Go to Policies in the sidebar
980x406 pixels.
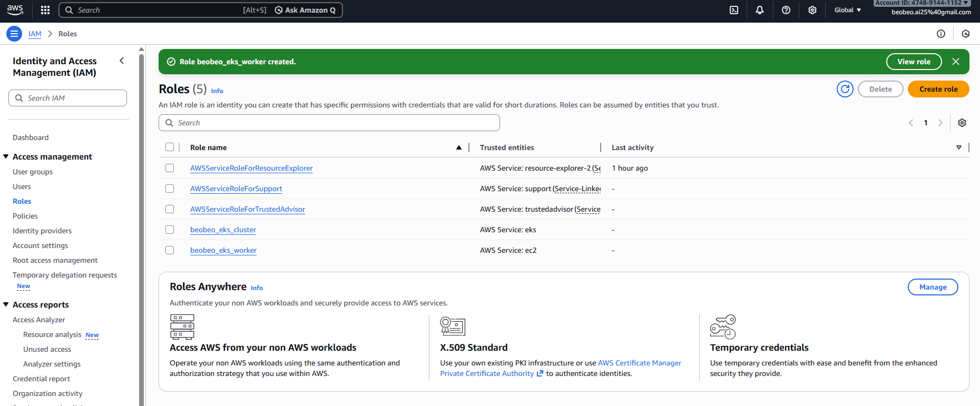point(25,216)
